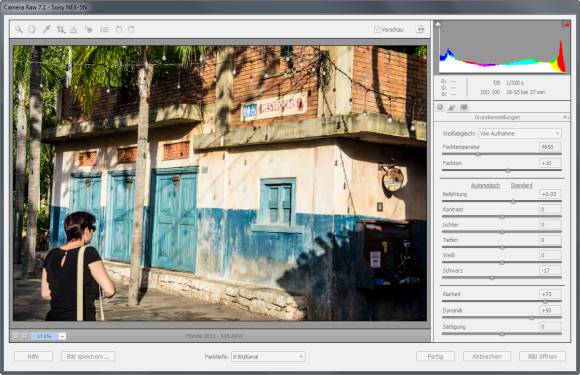Select the Straighten tool
This screenshot has height=375, width=580.
coord(74,29)
